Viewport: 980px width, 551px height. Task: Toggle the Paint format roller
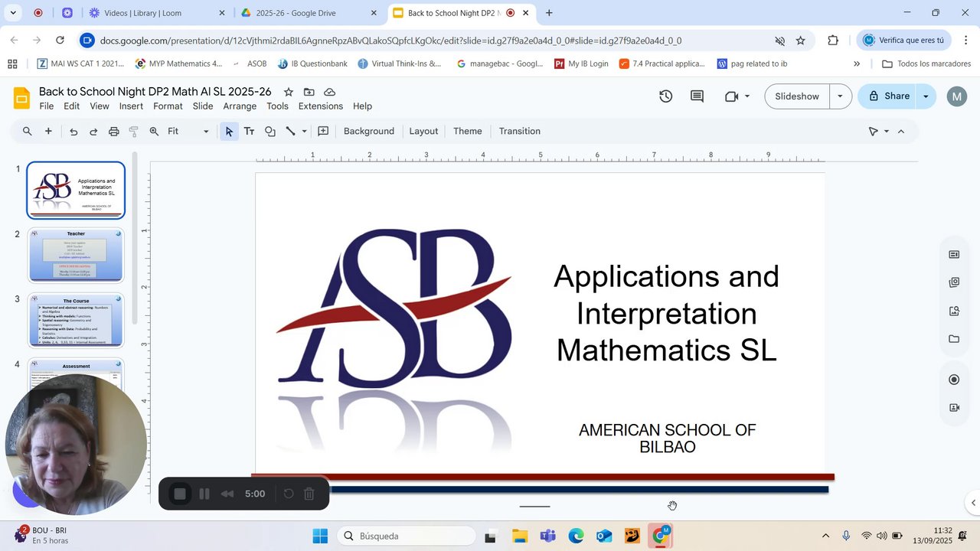[134, 132]
